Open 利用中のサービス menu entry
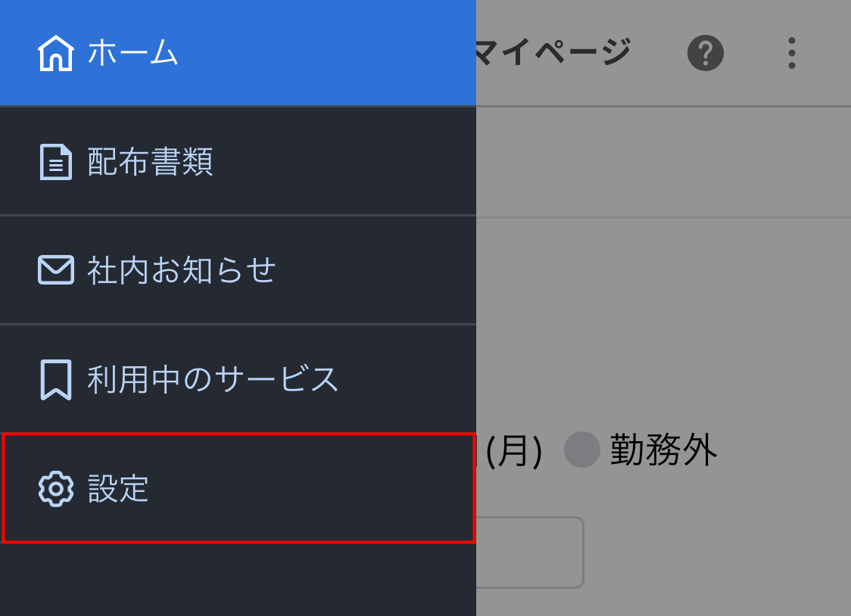Viewport: 851px width, 616px height. pos(212,379)
